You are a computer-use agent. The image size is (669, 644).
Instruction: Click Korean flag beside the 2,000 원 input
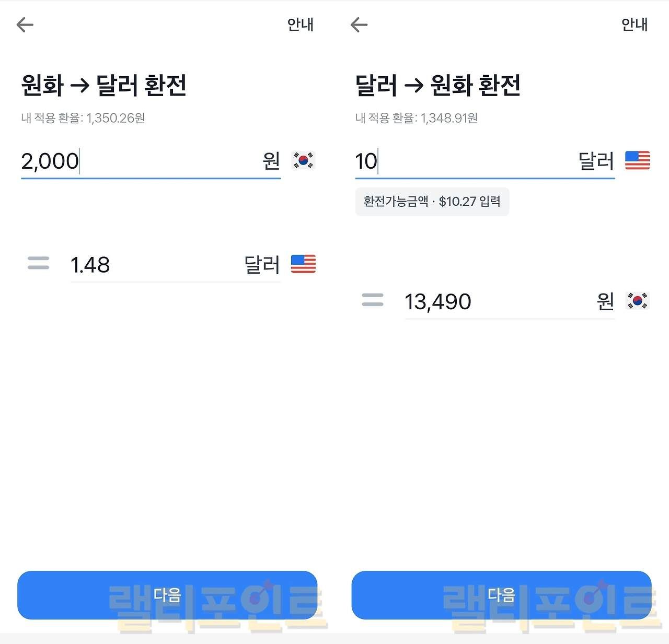pos(303,160)
